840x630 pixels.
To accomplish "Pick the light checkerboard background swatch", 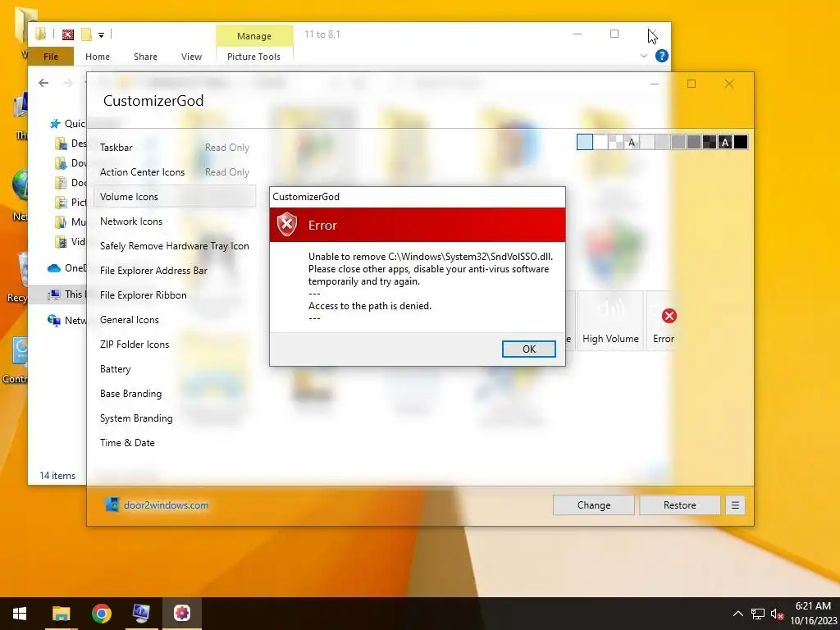I will tap(616, 142).
